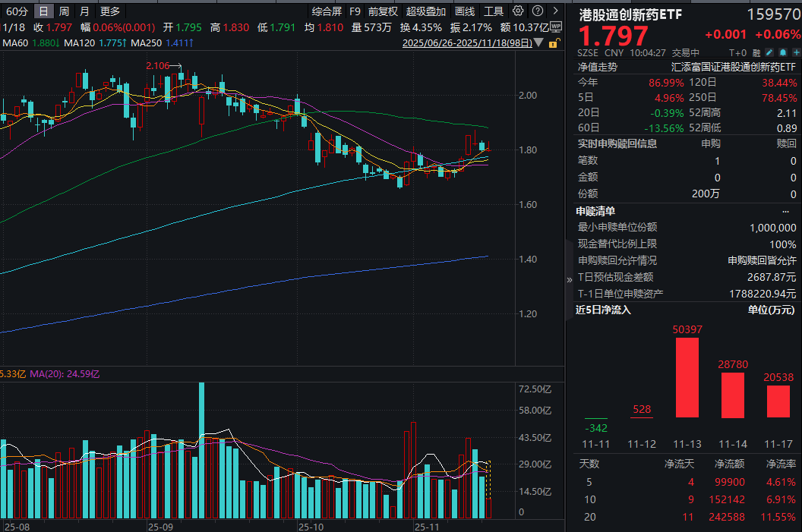This screenshot has height=532, width=802.
Task: Expand the arrow beside T日预估现金差额
Action: (x=569, y=278)
